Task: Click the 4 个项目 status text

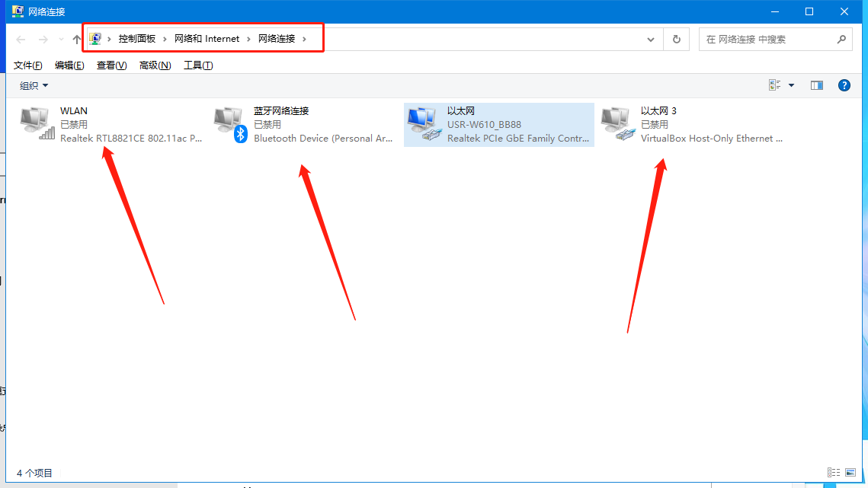Action: 34,473
